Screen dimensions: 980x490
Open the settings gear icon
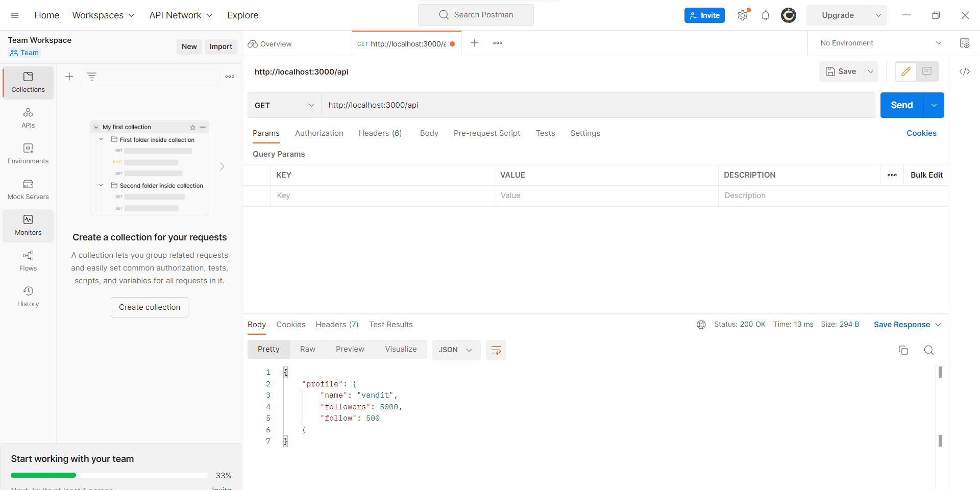[743, 15]
